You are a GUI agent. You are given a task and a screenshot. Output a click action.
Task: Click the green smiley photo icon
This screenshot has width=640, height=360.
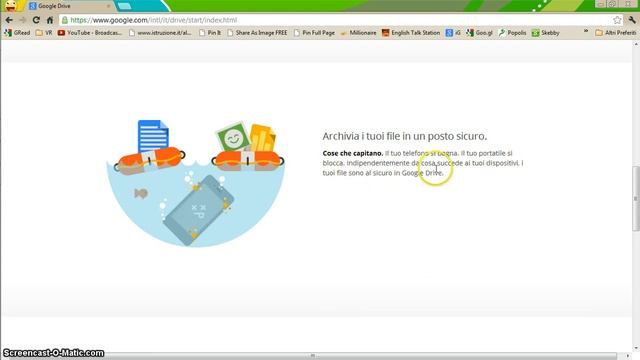pos(232,138)
